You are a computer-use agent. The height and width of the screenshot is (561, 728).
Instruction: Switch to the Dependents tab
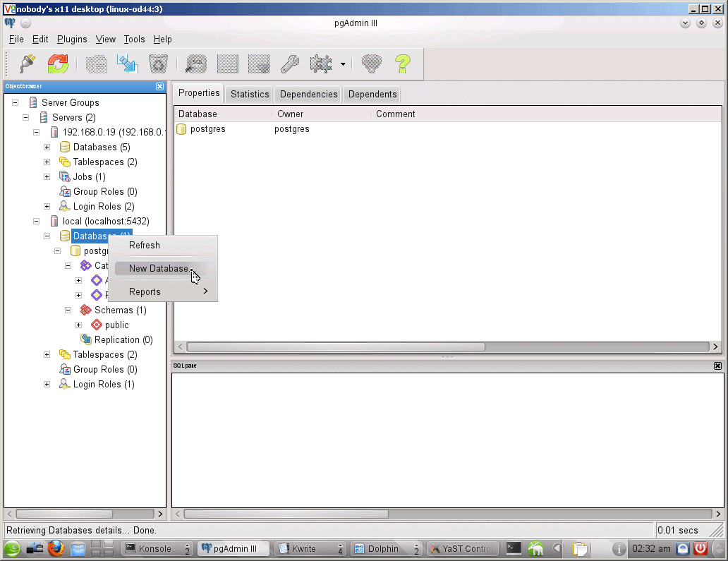372,95
